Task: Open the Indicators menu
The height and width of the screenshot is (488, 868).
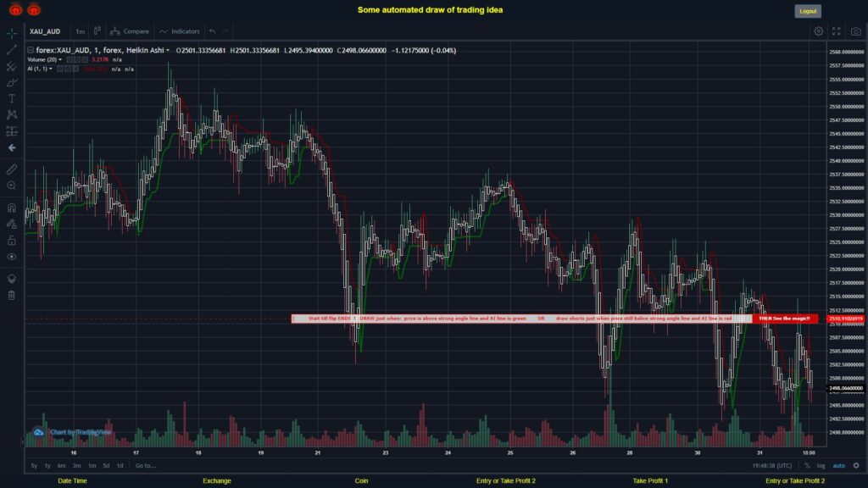Action: [180, 31]
